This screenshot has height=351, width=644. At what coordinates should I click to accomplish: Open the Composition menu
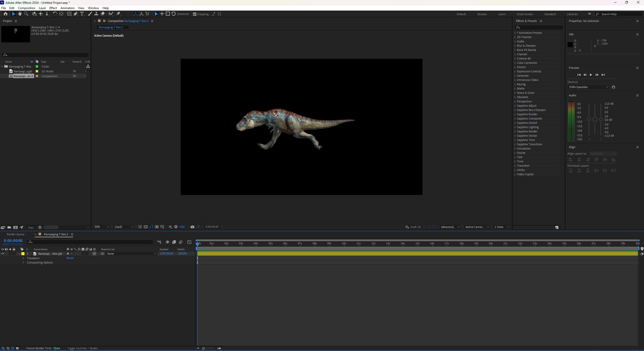pos(26,8)
